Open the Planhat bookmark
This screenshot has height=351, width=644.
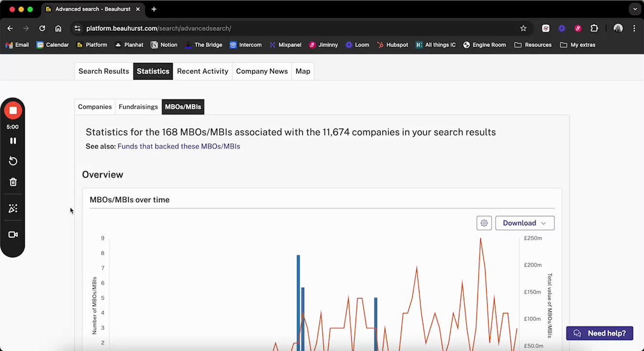coord(129,45)
